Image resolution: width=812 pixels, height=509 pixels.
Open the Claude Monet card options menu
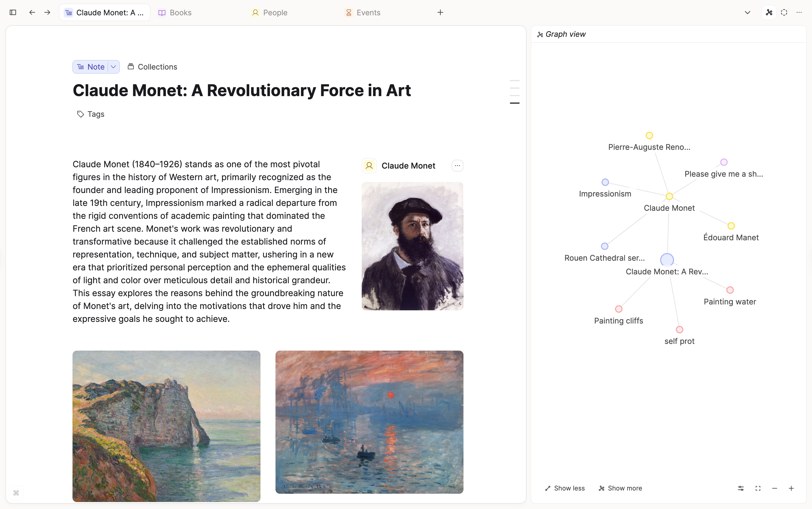click(x=457, y=165)
